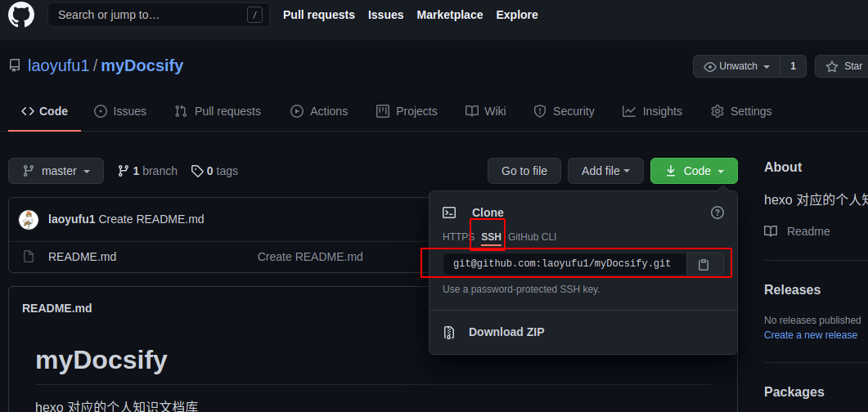Click the repository book icon beside laoyufu1
Viewport: 868px width, 412px height.
point(15,66)
